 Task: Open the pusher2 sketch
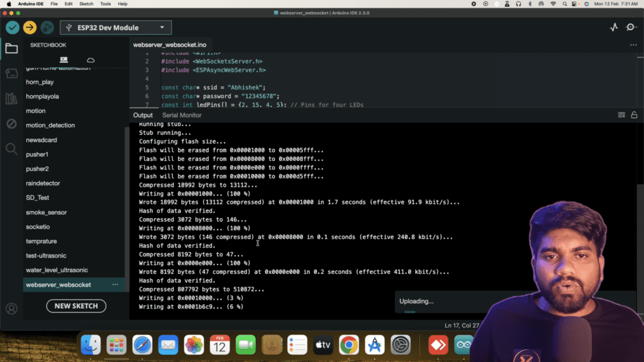(x=37, y=168)
